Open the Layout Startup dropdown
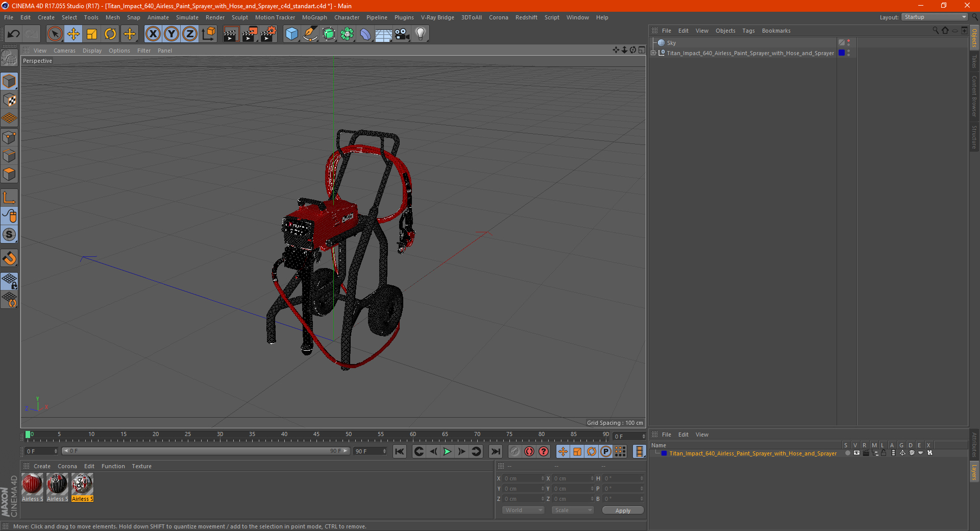Screen dimensions: 980x531 click(x=935, y=17)
